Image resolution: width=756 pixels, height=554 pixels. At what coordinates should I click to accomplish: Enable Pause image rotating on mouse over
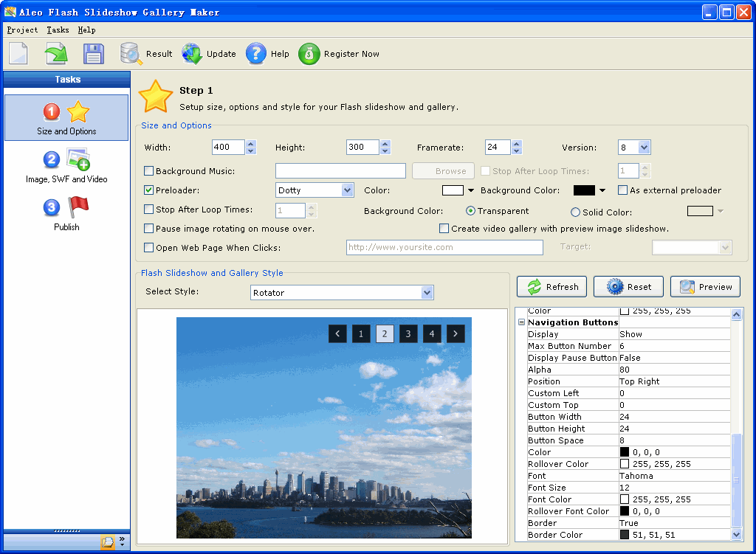[x=149, y=229]
